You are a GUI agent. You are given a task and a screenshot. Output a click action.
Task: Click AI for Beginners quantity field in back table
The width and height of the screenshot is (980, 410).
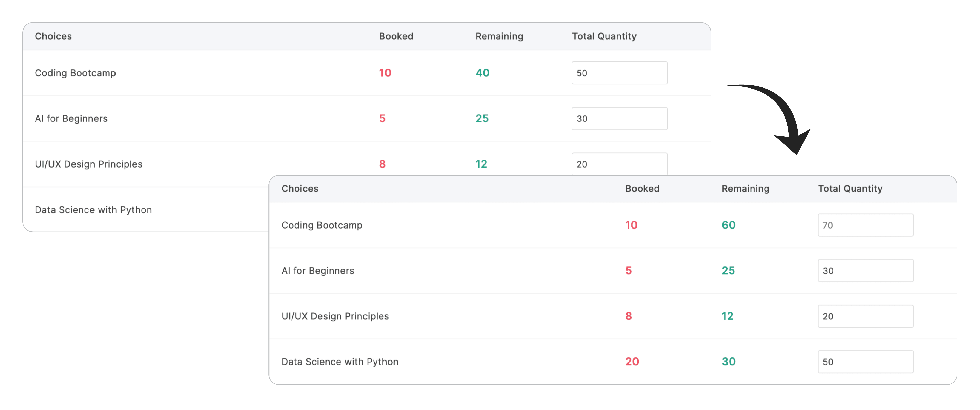click(619, 118)
